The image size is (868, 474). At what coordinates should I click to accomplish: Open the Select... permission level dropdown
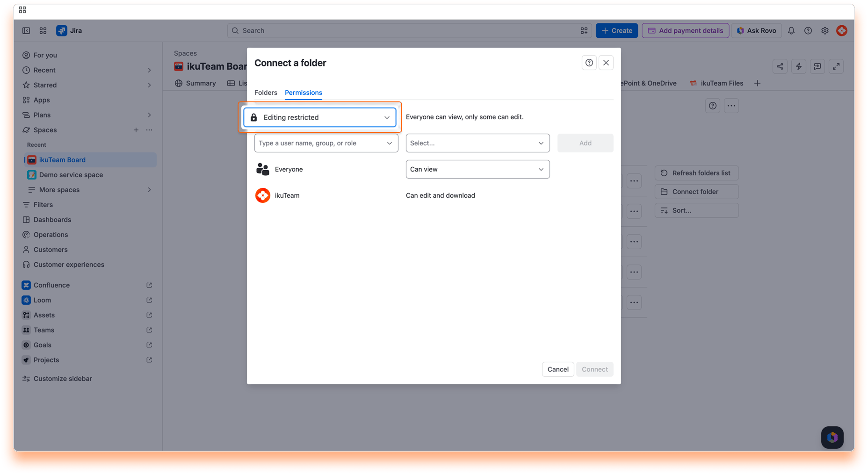(x=477, y=143)
